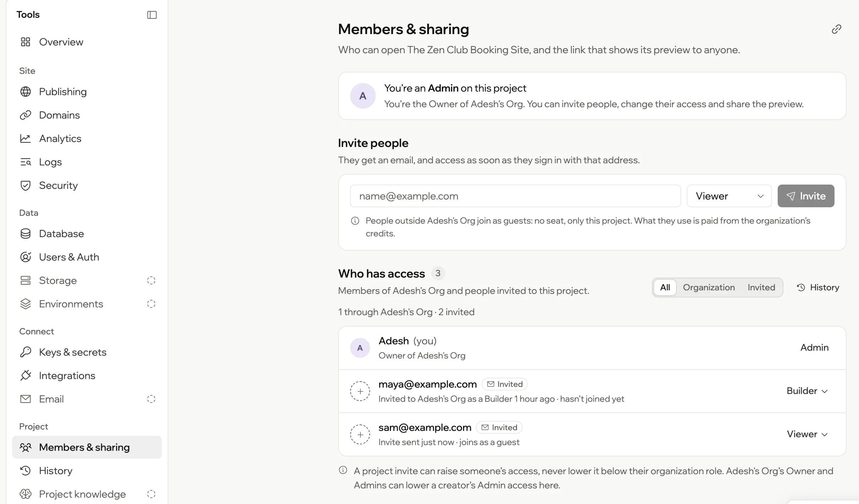Screen dimensions: 859x504
Task: Open the Database cylinder icon
Action: pyautogui.click(x=26, y=234)
